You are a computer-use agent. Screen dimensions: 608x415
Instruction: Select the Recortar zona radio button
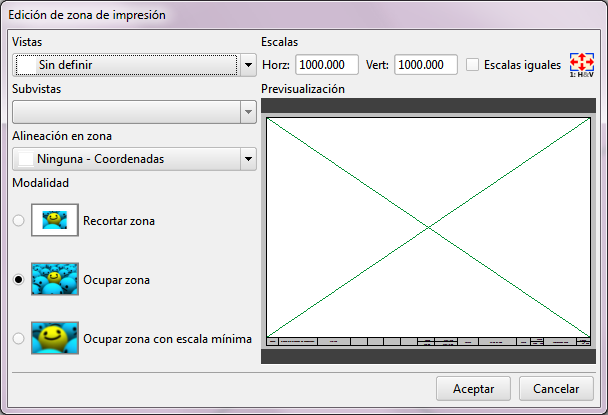tap(19, 221)
